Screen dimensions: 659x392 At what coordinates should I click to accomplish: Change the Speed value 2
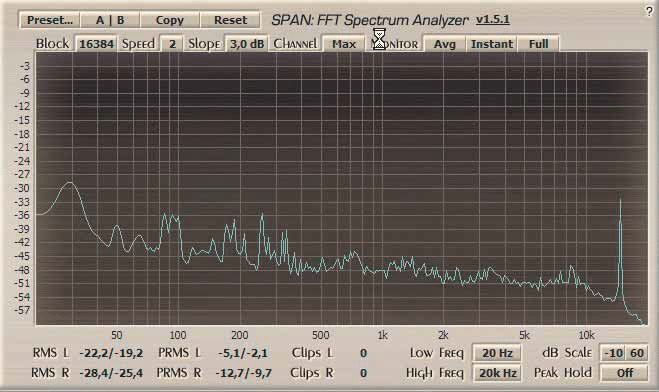tap(172, 44)
